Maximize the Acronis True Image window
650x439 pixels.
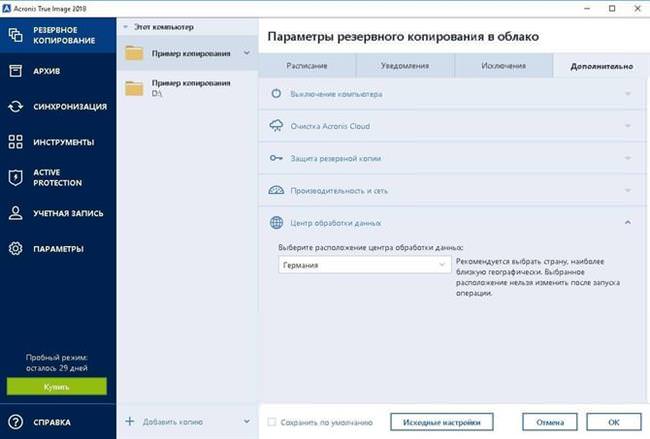point(612,8)
